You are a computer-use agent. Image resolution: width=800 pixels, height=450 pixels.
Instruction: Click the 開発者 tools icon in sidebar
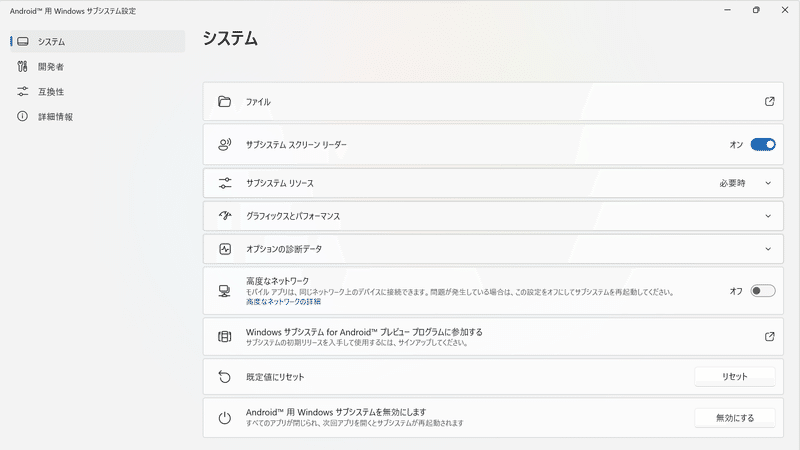pyautogui.click(x=22, y=66)
